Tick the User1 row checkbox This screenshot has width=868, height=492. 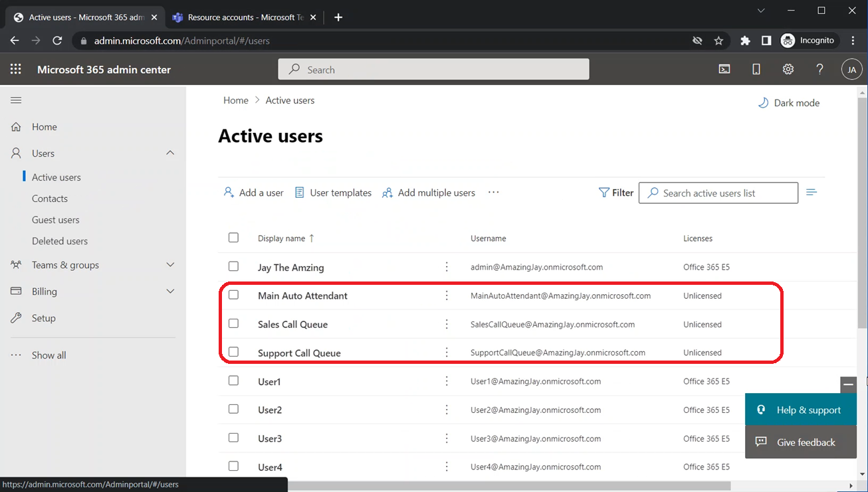point(233,380)
